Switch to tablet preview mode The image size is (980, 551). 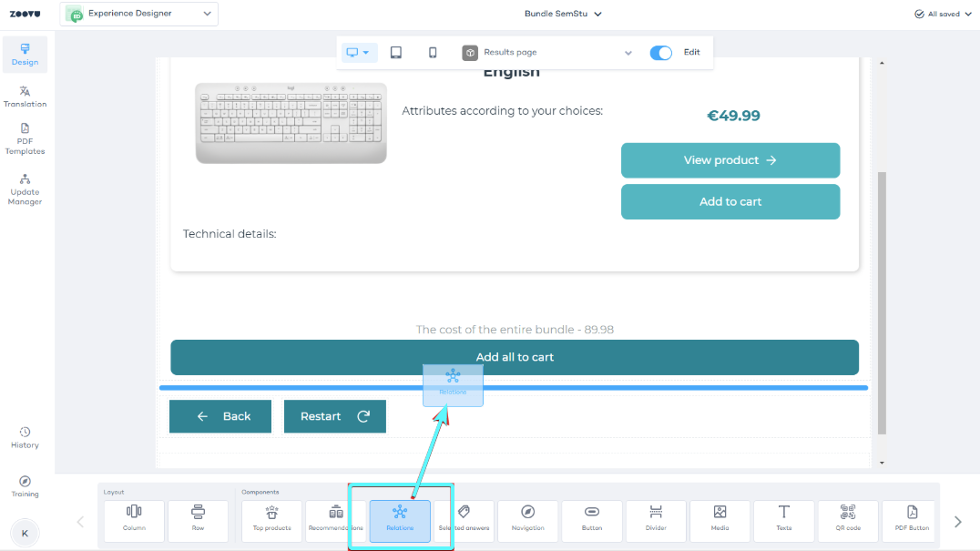[396, 53]
